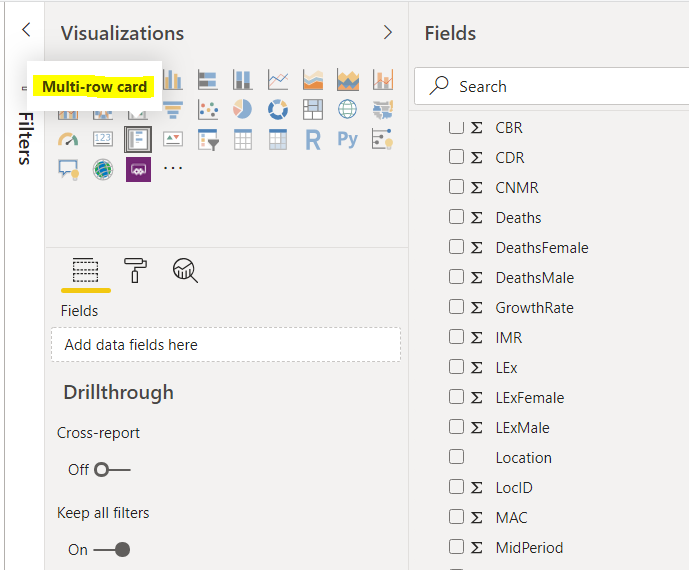Select the Line chart visual
The width and height of the screenshot is (689, 570).
click(278, 79)
